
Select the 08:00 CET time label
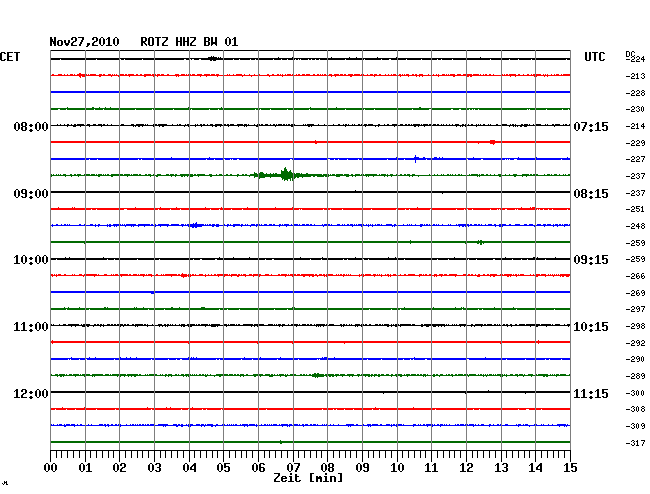31,126
